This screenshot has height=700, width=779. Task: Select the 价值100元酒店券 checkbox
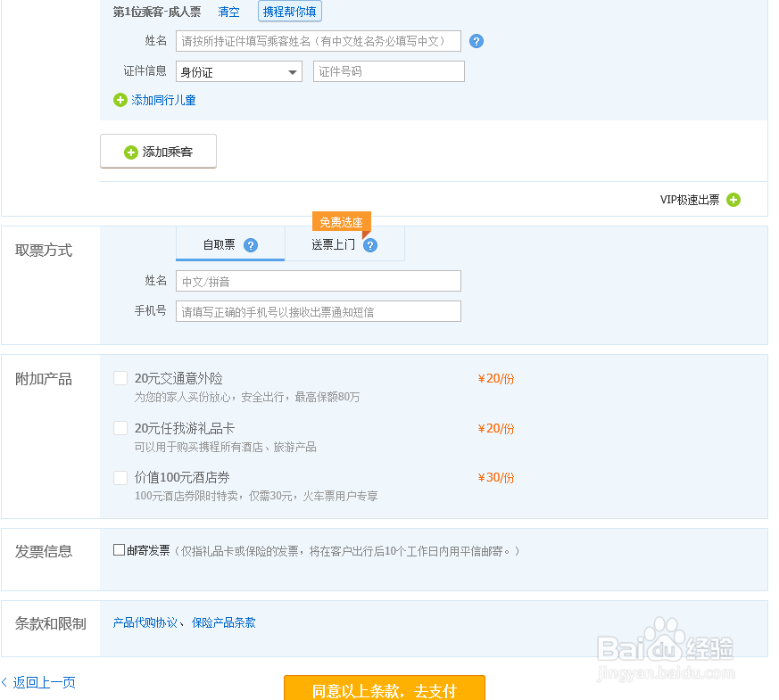[x=120, y=477]
